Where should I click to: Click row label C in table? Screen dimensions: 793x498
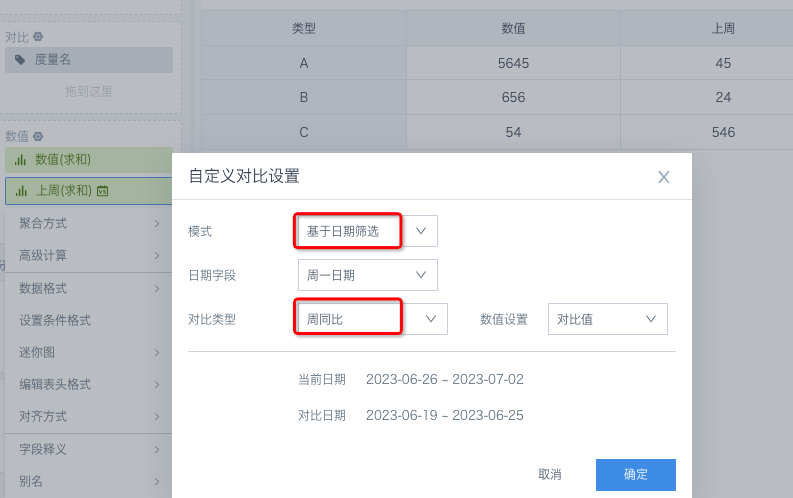pyautogui.click(x=304, y=132)
